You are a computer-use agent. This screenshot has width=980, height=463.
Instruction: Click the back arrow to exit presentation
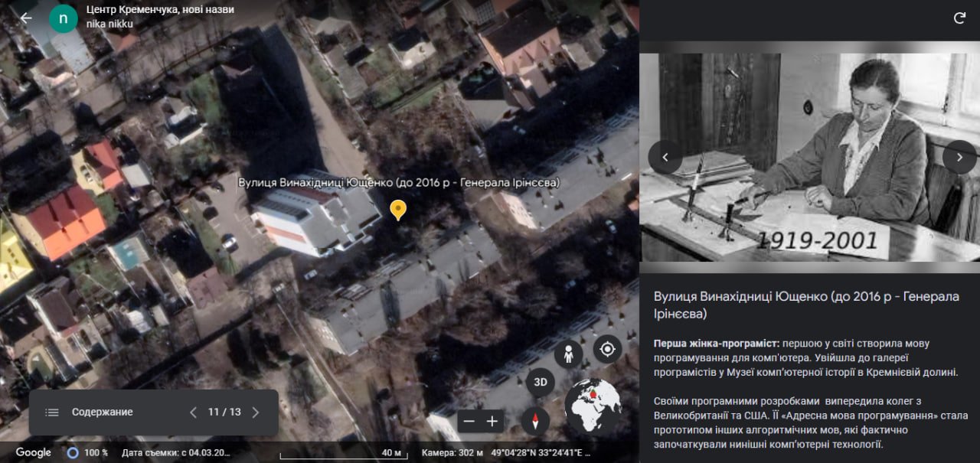(26, 18)
